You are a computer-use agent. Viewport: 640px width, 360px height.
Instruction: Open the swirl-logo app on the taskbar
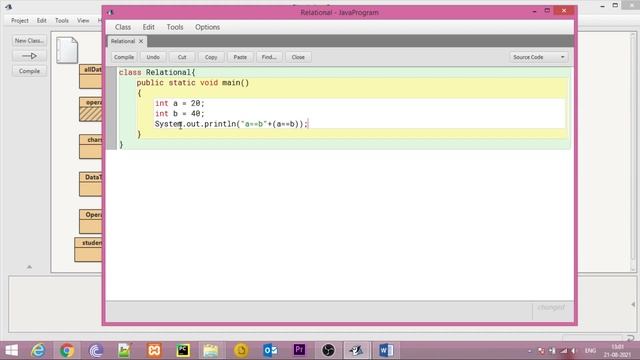point(96,350)
